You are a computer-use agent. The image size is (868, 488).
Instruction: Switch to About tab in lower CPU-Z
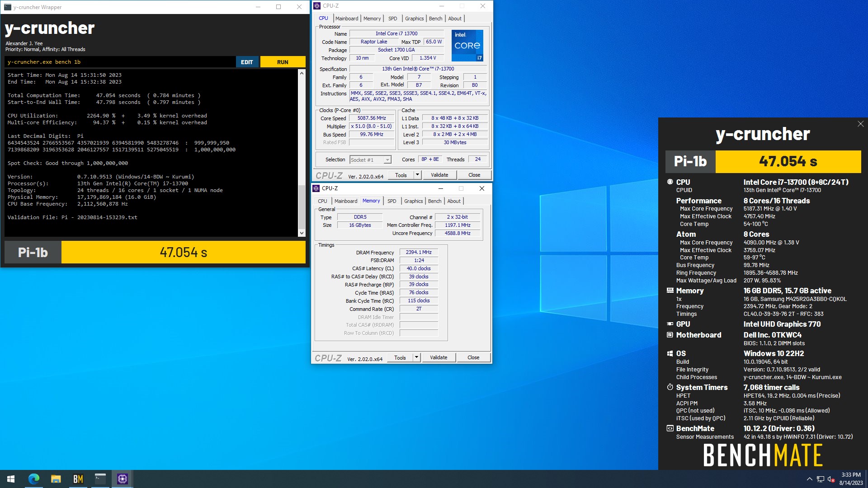[454, 201]
